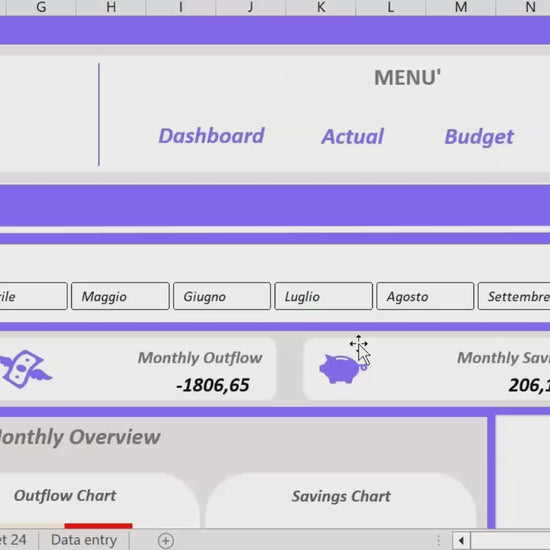Screen dimensions: 550x550
Task: Select the Giugno month slicer button
Action: tap(222, 296)
